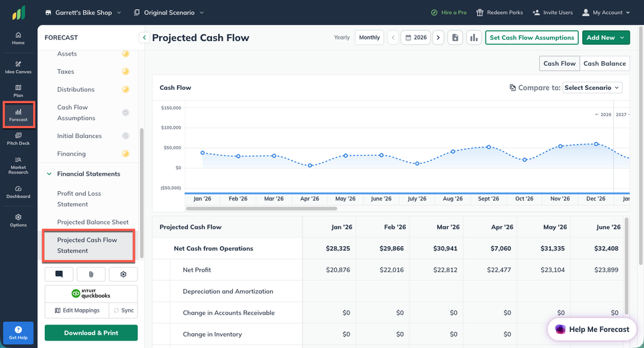Click the Download & Print button

point(91,333)
